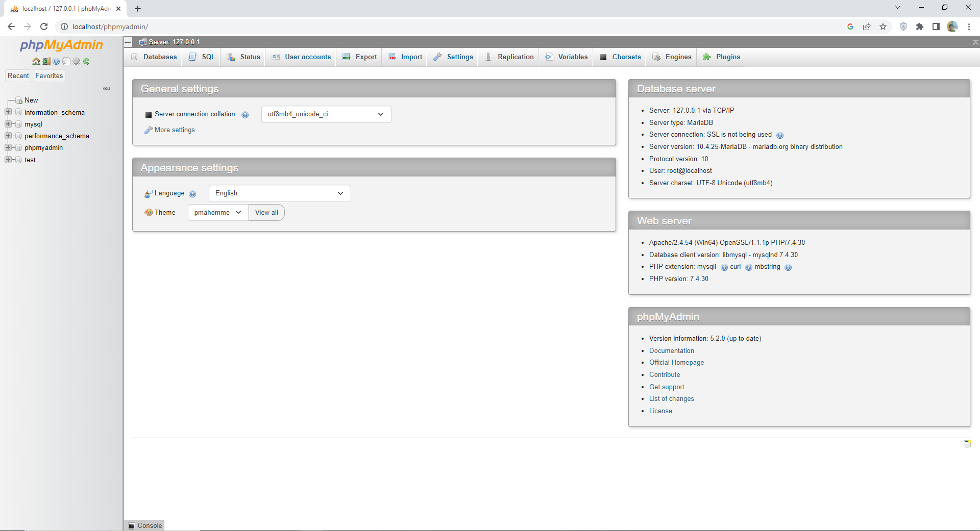The height and width of the screenshot is (531, 980).
Task: Open the More settings link
Action: pyautogui.click(x=175, y=130)
